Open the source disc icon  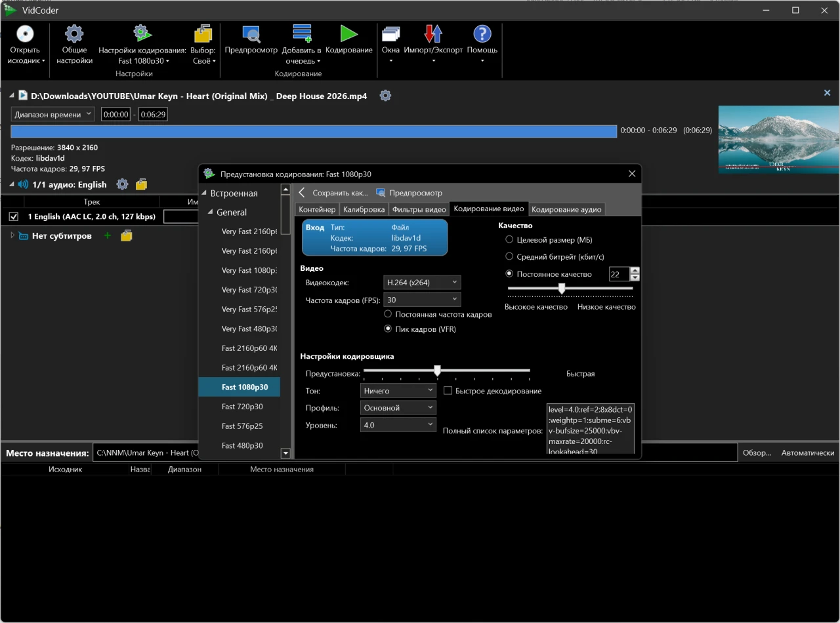(x=25, y=34)
